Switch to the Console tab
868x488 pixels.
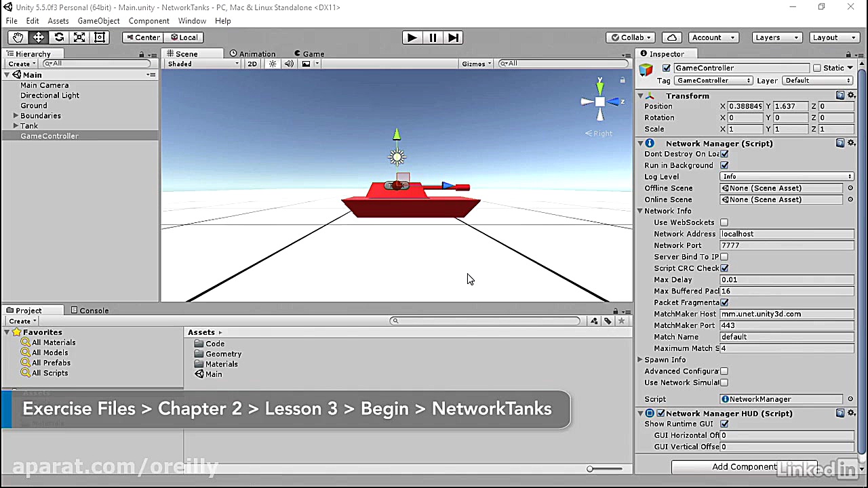tap(90, 310)
